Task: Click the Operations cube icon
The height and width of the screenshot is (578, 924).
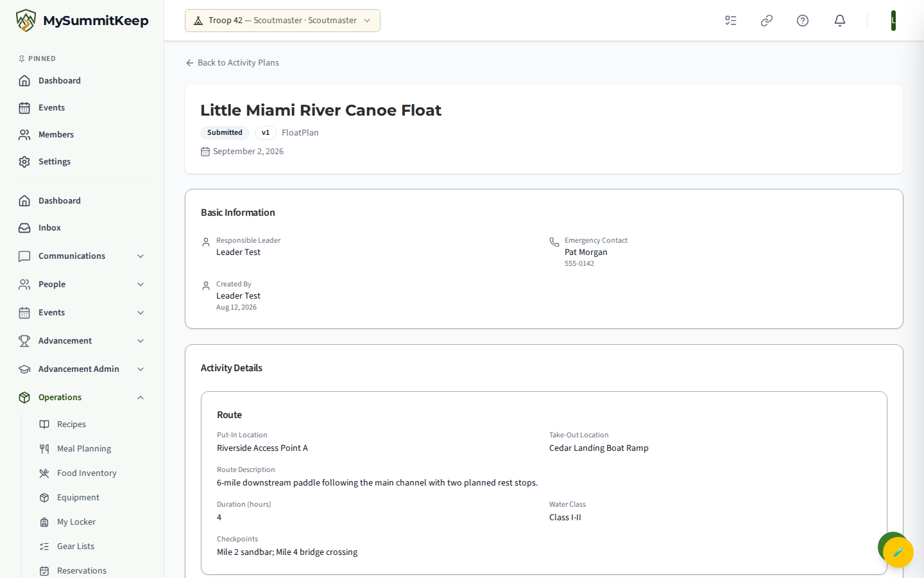Action: [x=24, y=397]
